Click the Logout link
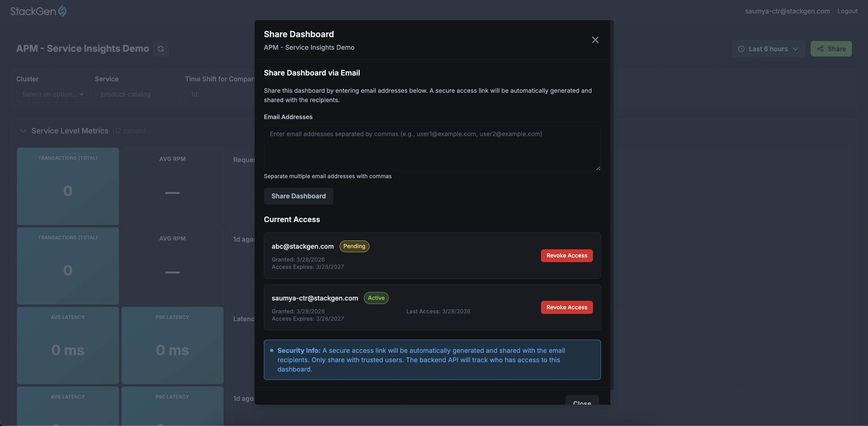 coord(848,11)
